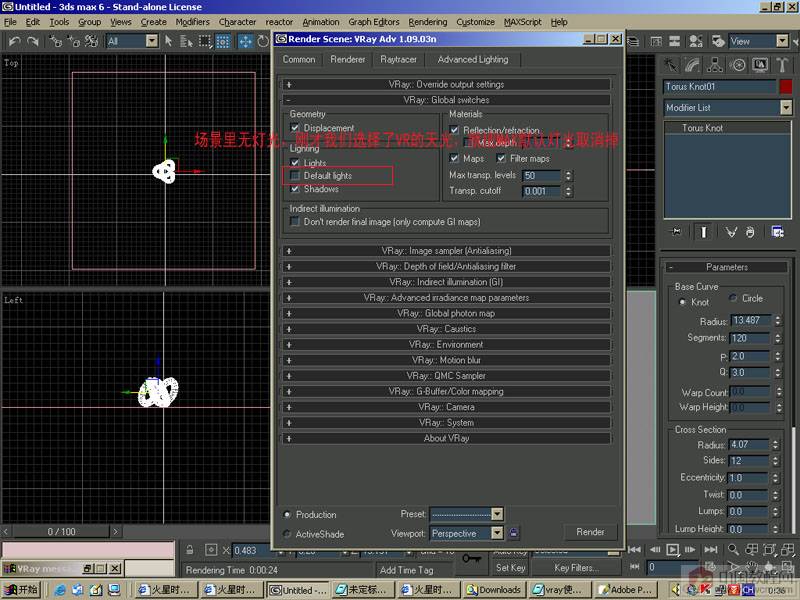800x600 pixels.
Task: Toggle the Filter maps checkbox
Action: [x=501, y=159]
